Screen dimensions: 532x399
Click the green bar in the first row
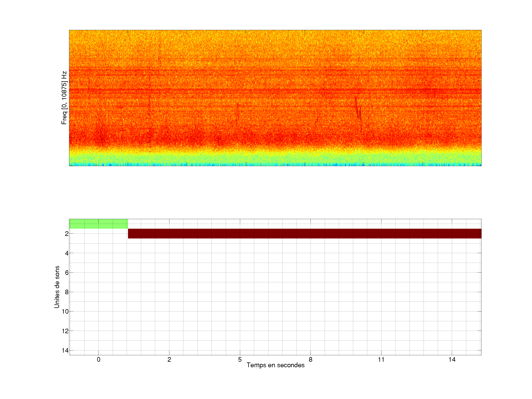pyautogui.click(x=98, y=224)
